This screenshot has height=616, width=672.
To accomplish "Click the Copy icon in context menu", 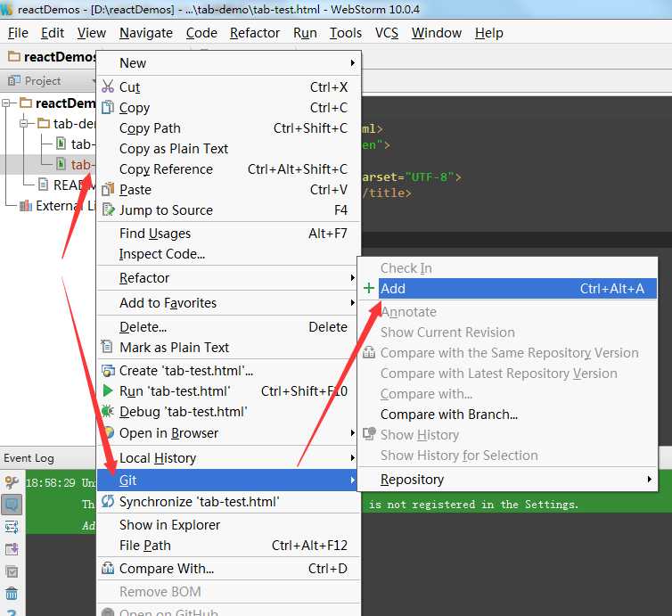I will (x=108, y=108).
